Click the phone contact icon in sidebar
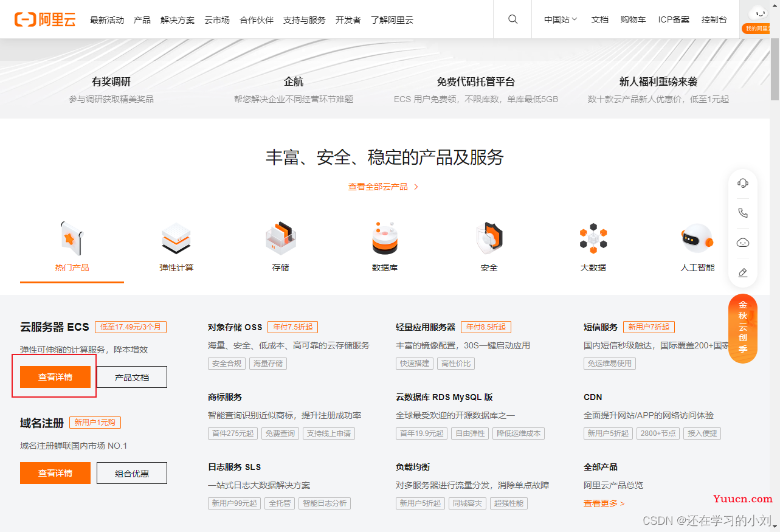Image resolution: width=780 pixels, height=532 pixels. click(742, 213)
